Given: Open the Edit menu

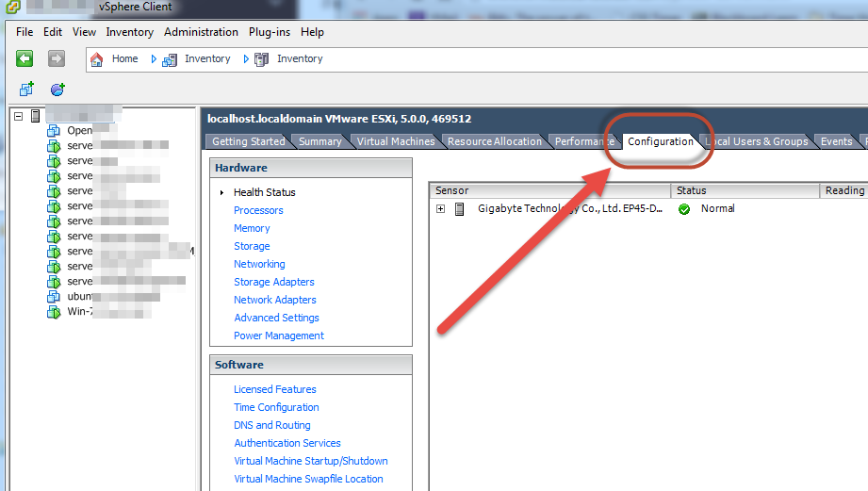Looking at the screenshot, I should coord(53,32).
